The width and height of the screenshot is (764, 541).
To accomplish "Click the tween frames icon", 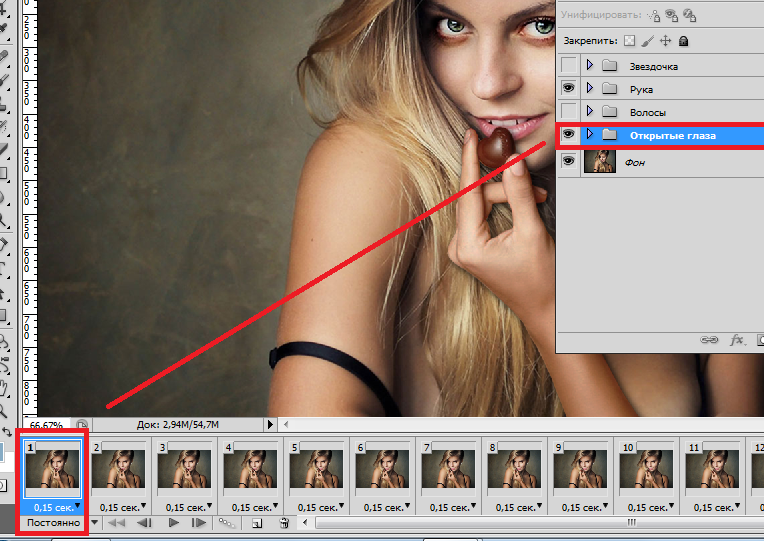I will 227,523.
